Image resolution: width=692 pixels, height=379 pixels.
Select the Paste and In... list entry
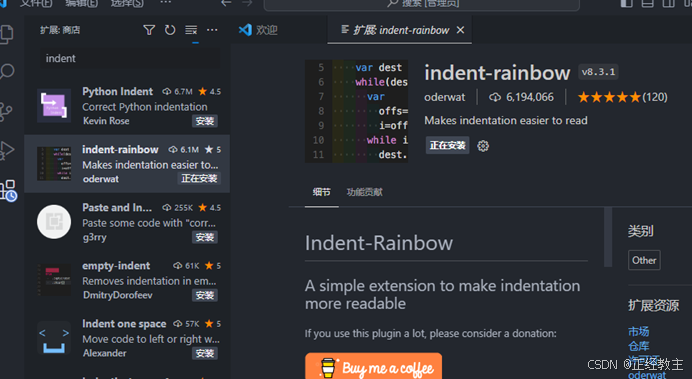click(127, 222)
